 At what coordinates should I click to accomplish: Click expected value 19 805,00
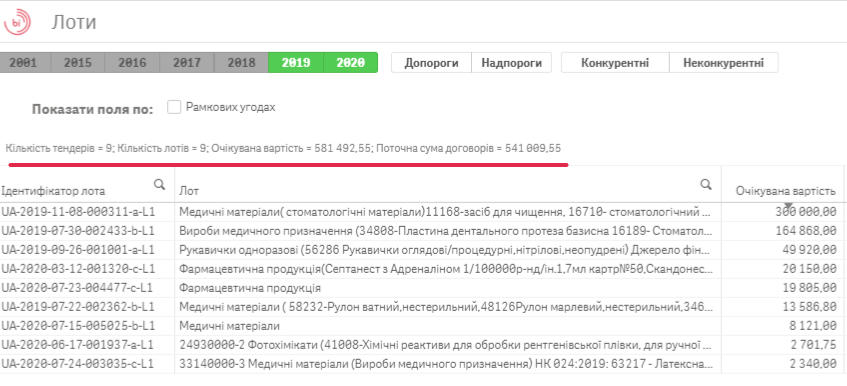[x=809, y=288]
